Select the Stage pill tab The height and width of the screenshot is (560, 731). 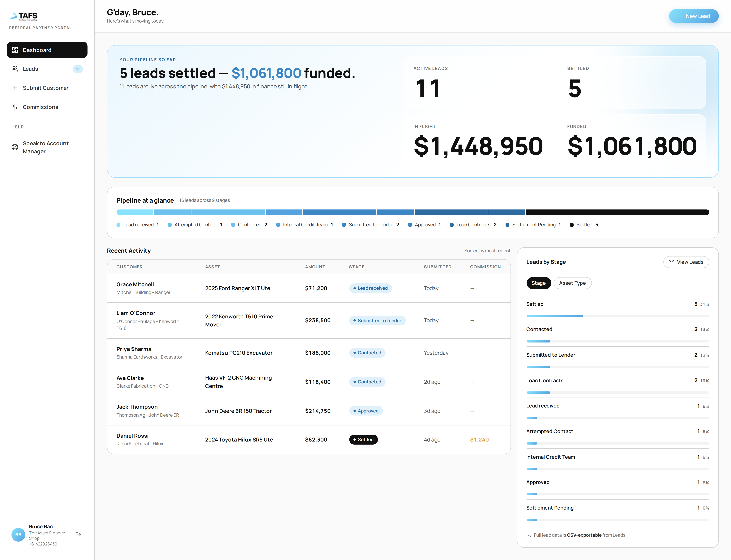[538, 283]
